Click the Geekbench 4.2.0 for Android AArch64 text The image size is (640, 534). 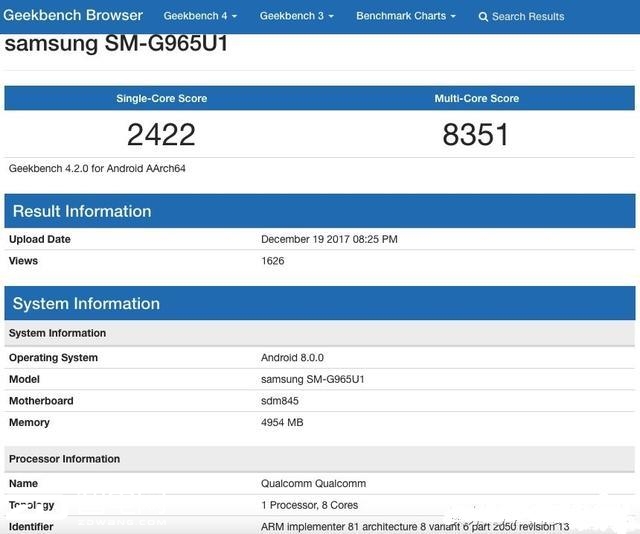click(x=97, y=168)
